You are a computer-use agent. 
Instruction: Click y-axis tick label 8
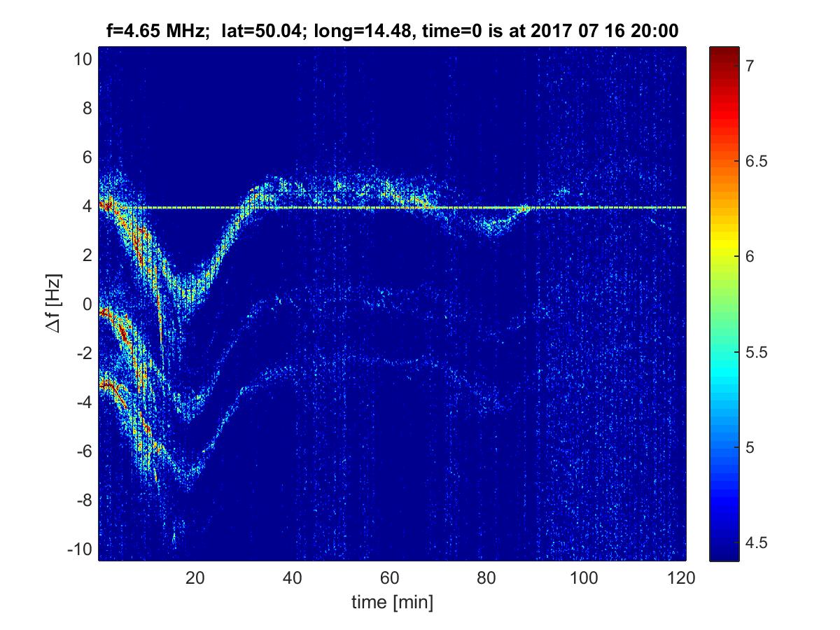point(87,108)
